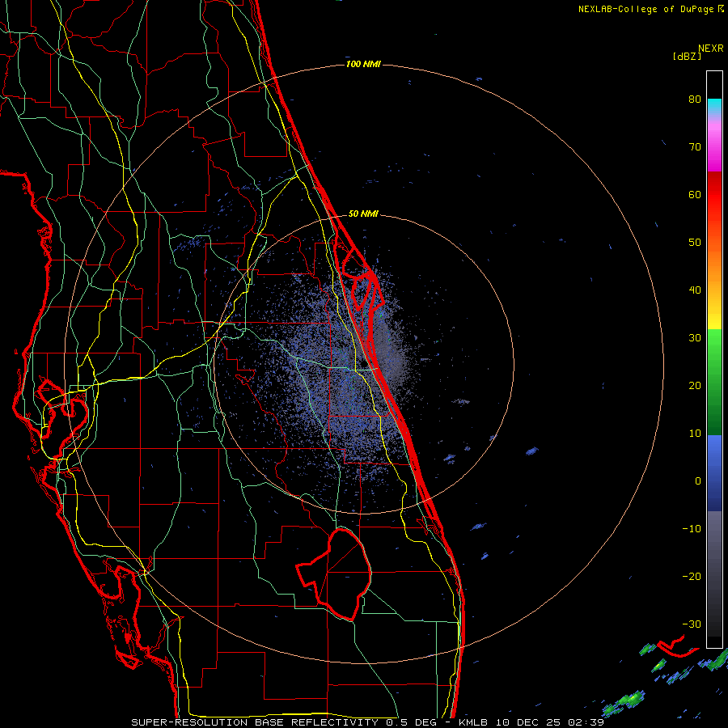Click the 100 NMI range ring label

click(363, 64)
